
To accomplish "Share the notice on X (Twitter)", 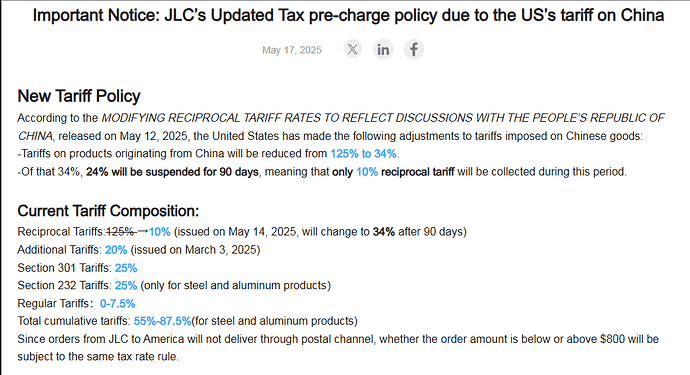I will [352, 49].
